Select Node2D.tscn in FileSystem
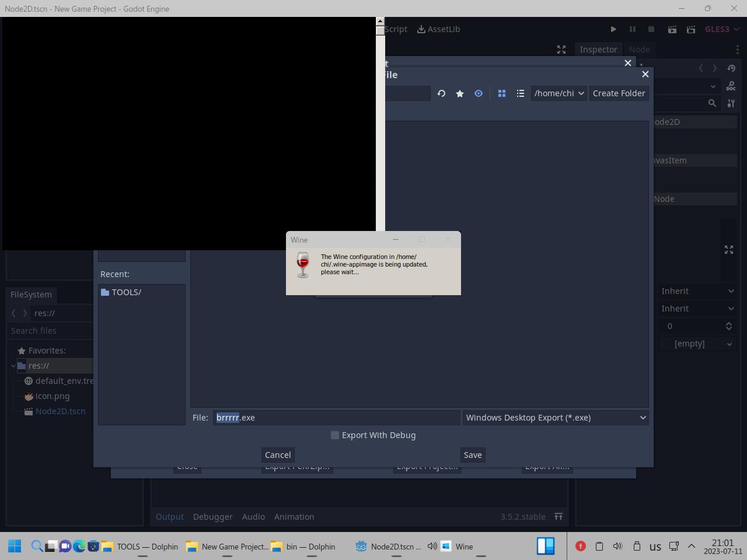The image size is (747, 560). pos(55,411)
